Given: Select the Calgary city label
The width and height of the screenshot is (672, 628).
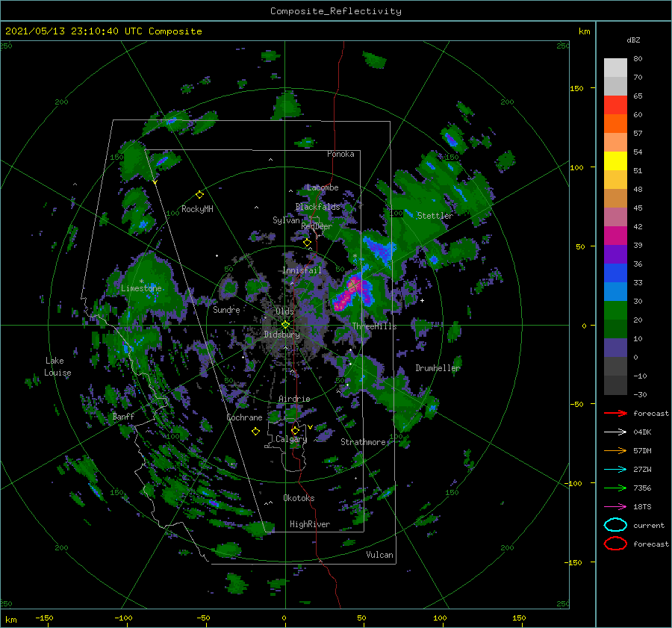Looking at the screenshot, I should pos(291,439).
